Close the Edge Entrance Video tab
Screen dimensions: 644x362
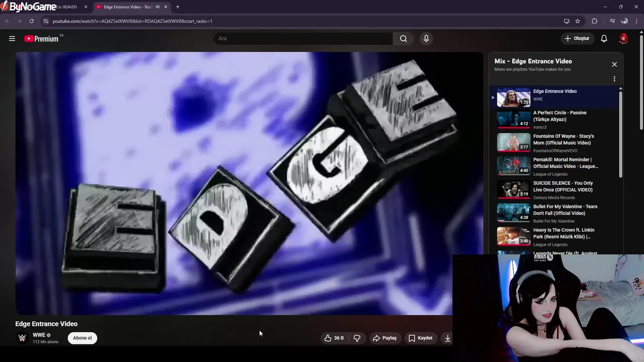click(x=166, y=7)
